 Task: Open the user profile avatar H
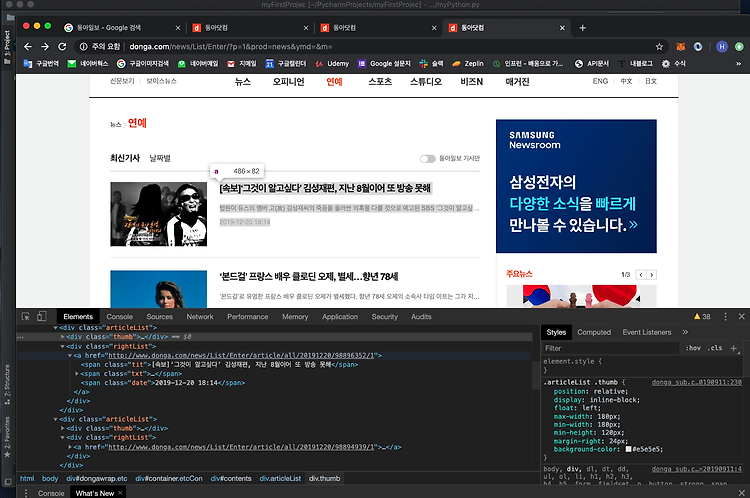click(722, 46)
